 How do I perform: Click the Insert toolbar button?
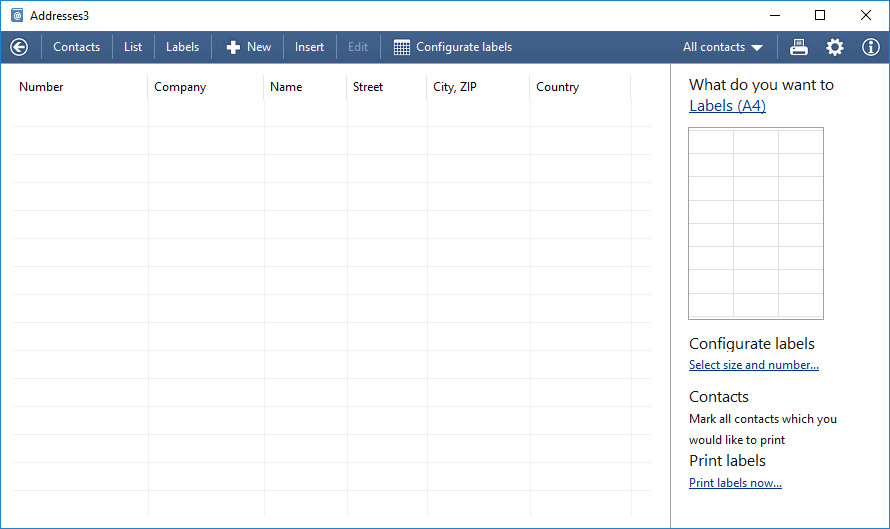coord(309,47)
